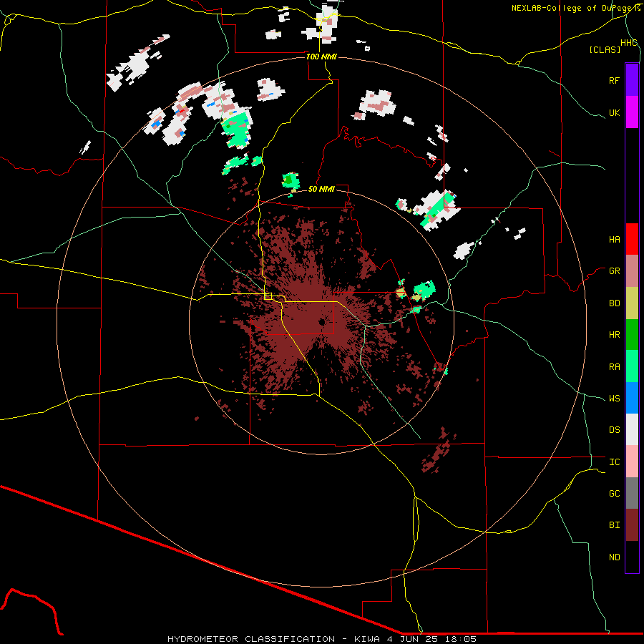Viewport: 644px width, 644px height.
Task: Click the radar site center dot
Action: [x=321, y=323]
